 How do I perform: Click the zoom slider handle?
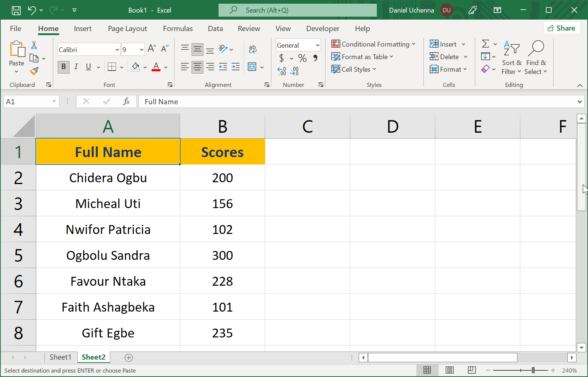(533, 370)
